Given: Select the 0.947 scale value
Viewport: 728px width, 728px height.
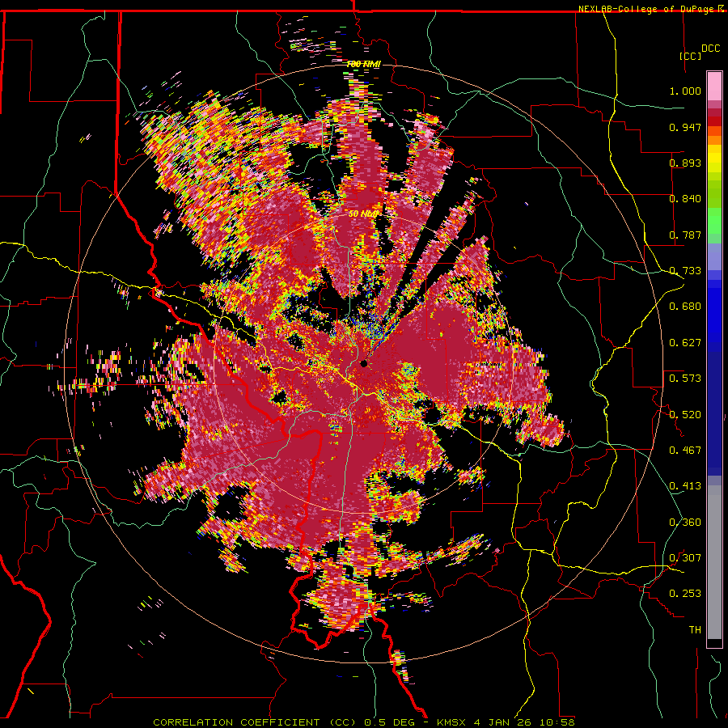Looking at the screenshot, I should (685, 127).
